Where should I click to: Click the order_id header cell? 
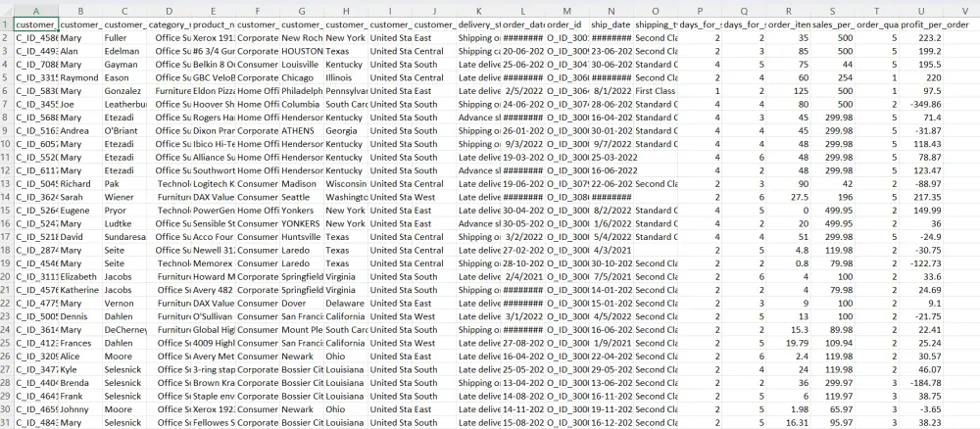tap(566, 24)
